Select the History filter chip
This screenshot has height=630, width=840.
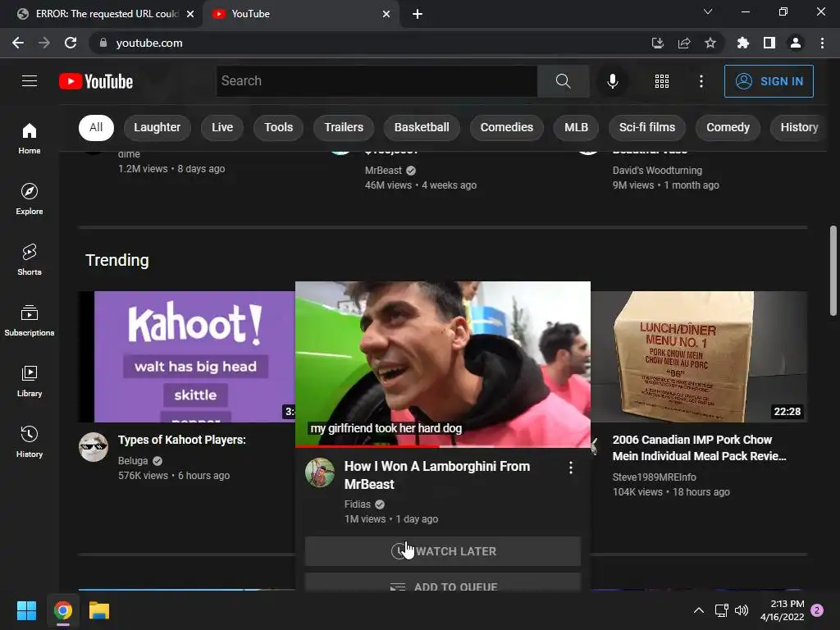click(x=799, y=127)
